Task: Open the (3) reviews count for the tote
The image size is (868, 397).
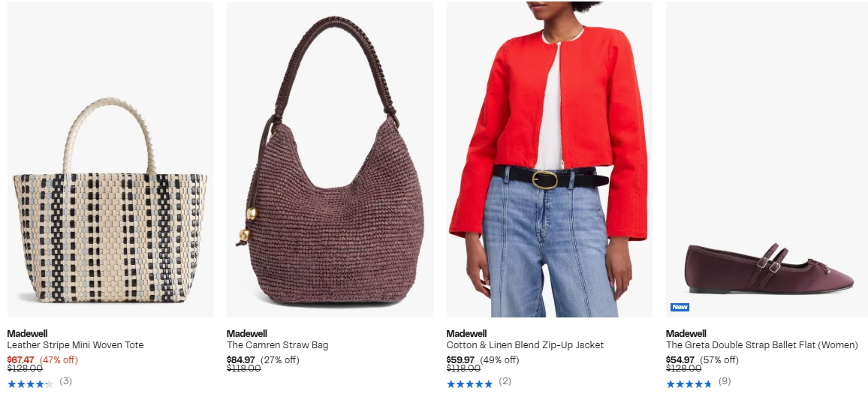Action: pyautogui.click(x=66, y=381)
